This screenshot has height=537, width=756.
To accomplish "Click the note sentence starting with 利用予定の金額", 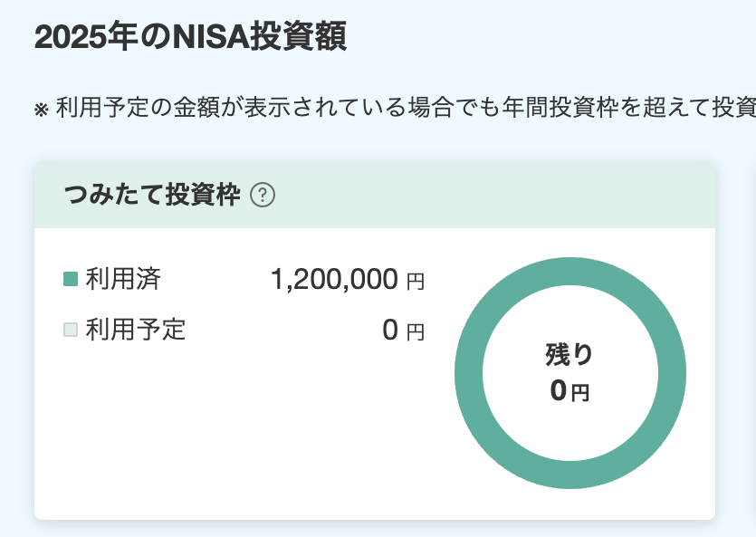I will pos(398,109).
